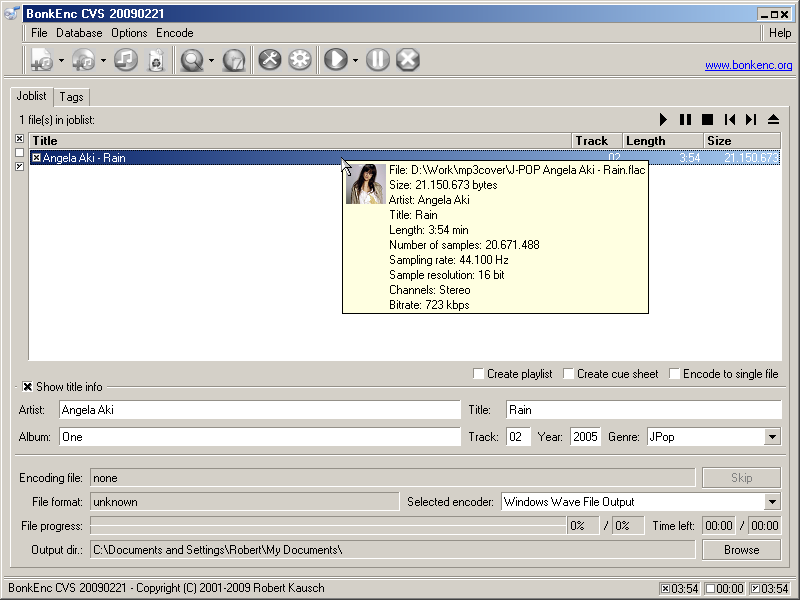Click the add audio files toolbar icon
The width and height of the screenshot is (800, 600).
(42, 60)
